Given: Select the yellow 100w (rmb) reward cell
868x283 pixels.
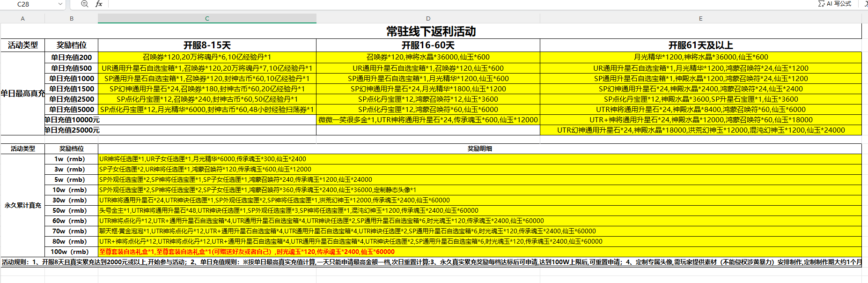Looking at the screenshot, I should coord(480,252).
